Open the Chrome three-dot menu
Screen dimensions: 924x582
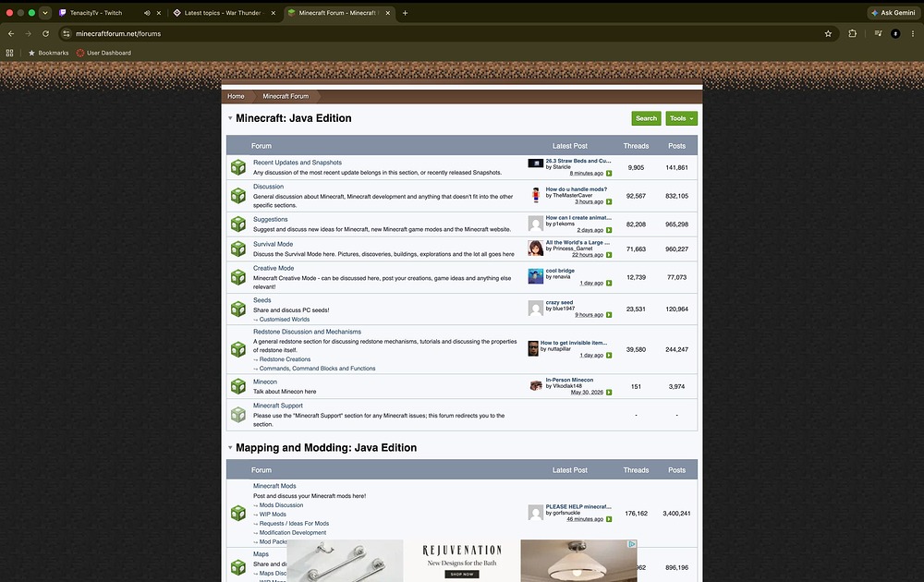(913, 33)
